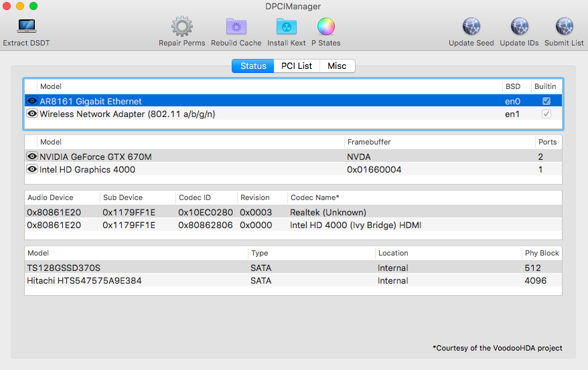Select AR8161 Gigabit Ethernet row

pos(293,101)
